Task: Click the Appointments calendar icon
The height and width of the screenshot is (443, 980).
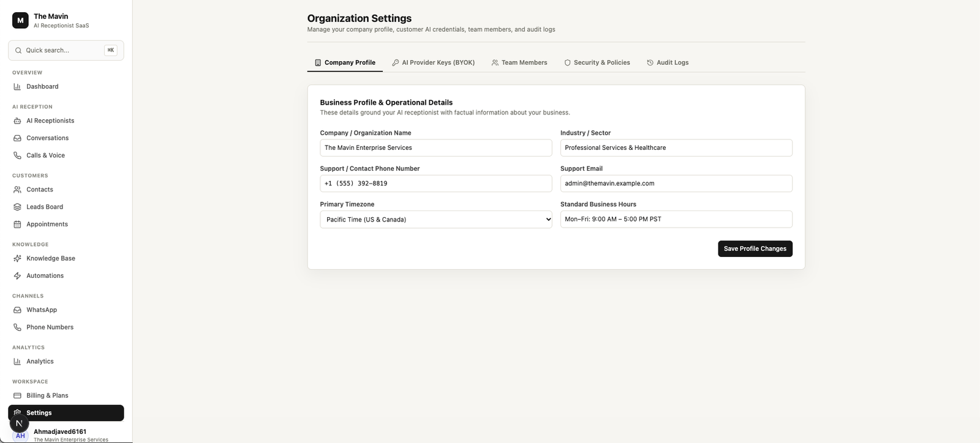Action: 17,224
